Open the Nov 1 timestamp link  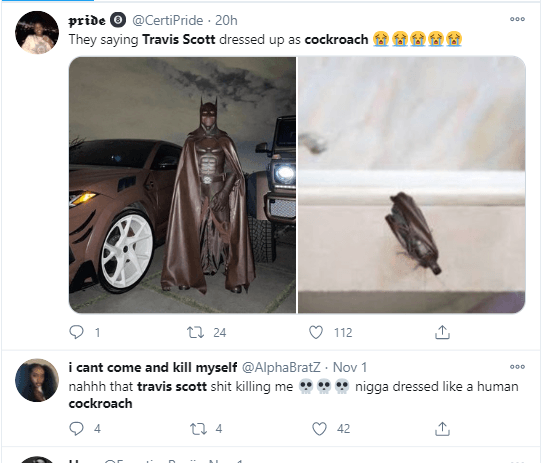[x=350, y=367]
